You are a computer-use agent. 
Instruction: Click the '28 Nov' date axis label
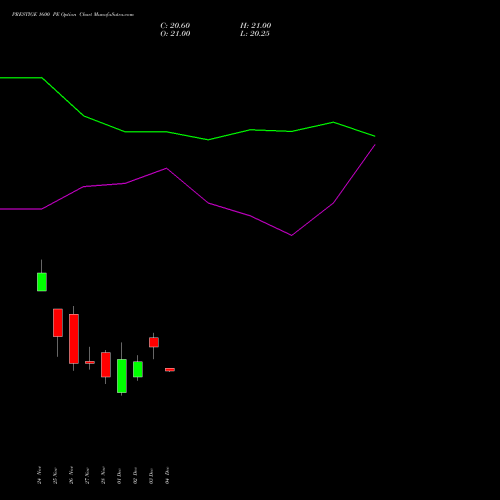103,475
